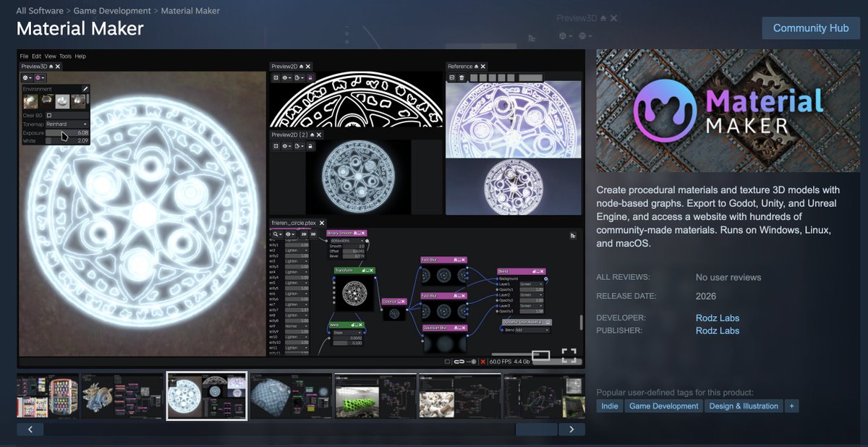
Task: Click the link icon in status bar
Action: coord(459,362)
